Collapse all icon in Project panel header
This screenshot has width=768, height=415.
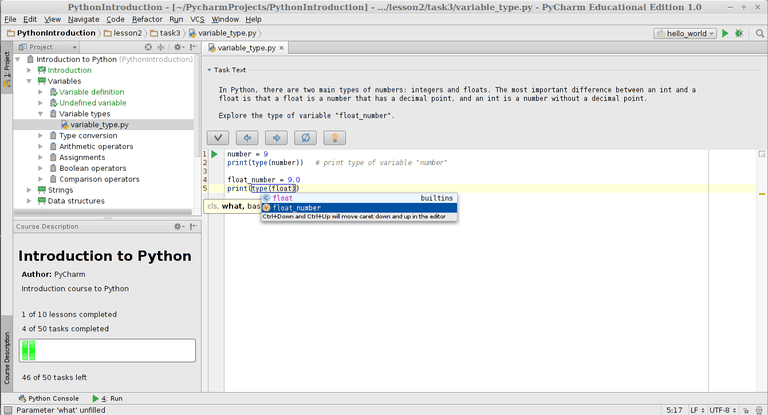pyautogui.click(x=161, y=47)
